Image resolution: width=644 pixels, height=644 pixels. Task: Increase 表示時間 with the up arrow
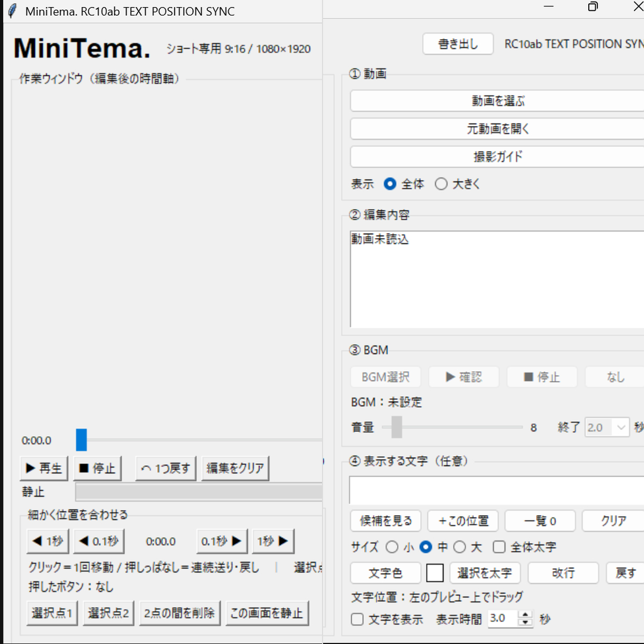pyautogui.click(x=525, y=614)
